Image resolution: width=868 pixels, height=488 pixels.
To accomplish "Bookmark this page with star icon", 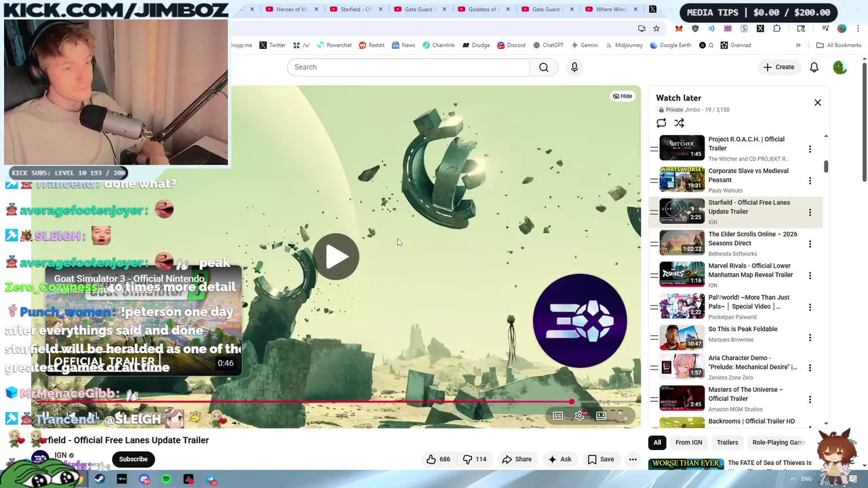I will [x=656, y=28].
